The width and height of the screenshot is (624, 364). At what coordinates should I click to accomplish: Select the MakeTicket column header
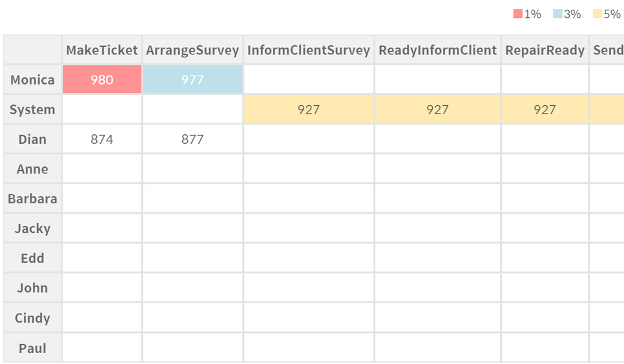click(102, 50)
